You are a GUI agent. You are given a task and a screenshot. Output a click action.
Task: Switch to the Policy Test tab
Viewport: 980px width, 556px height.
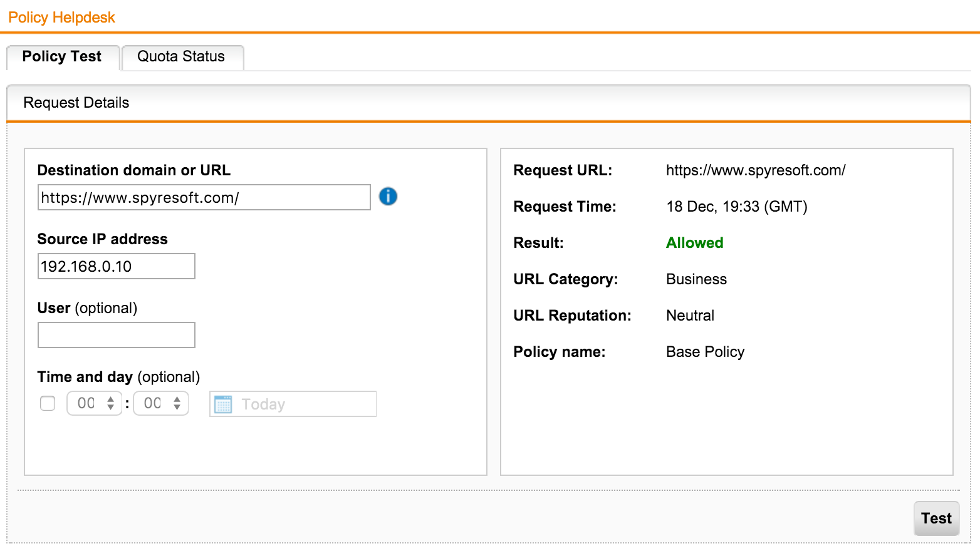tap(63, 58)
